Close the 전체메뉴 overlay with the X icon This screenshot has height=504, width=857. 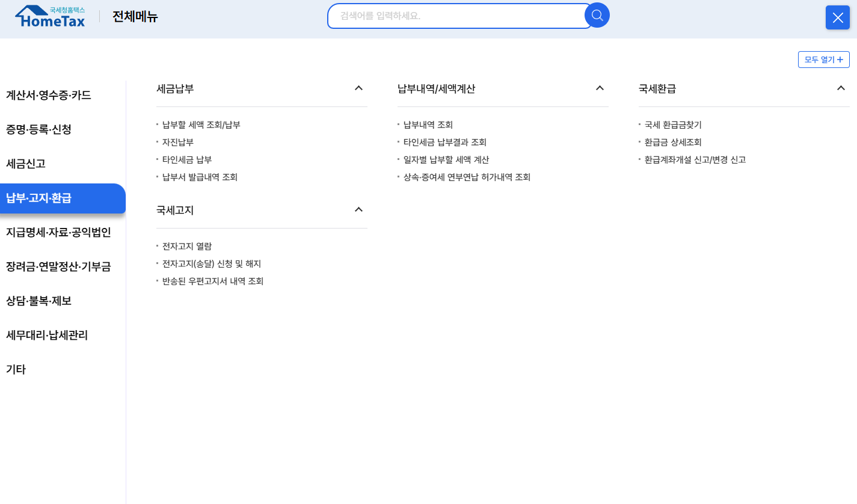coord(837,17)
